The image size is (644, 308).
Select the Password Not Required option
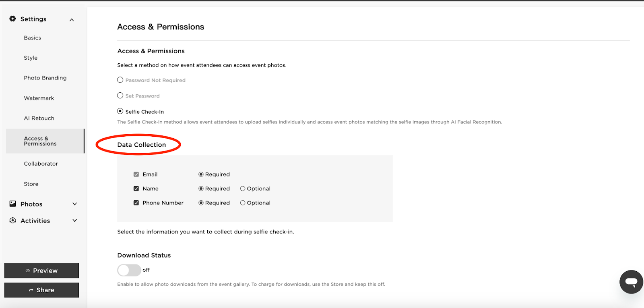pos(120,80)
